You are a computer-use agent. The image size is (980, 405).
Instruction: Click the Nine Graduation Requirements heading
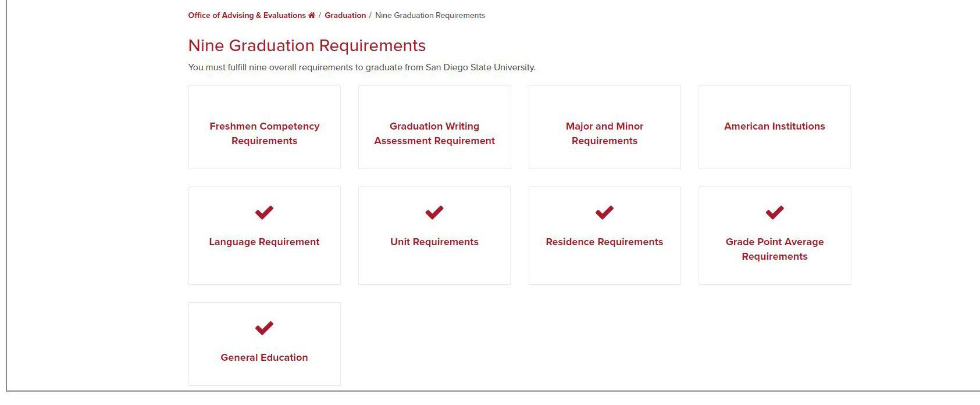coord(307,46)
